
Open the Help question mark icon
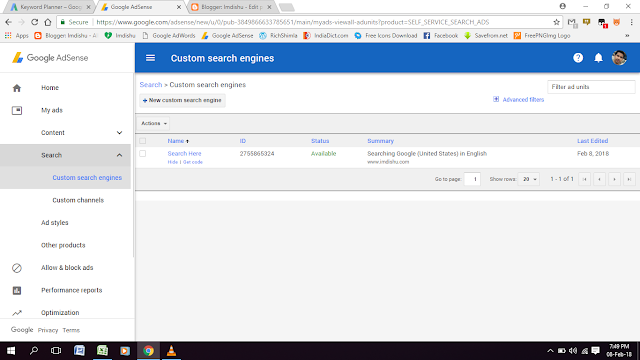[578, 58]
